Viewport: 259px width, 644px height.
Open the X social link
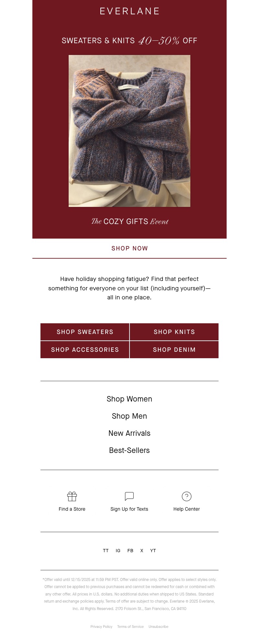click(x=141, y=551)
